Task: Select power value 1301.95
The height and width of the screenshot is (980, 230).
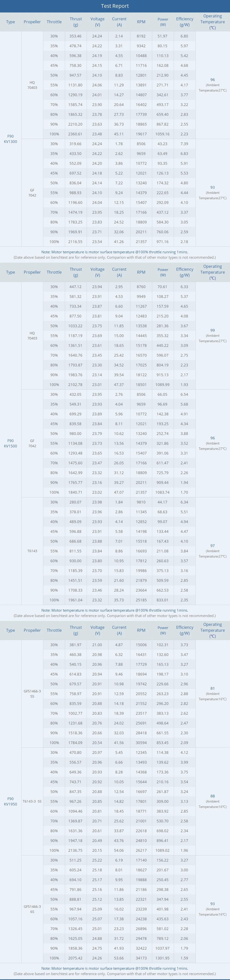Action: coord(163,958)
